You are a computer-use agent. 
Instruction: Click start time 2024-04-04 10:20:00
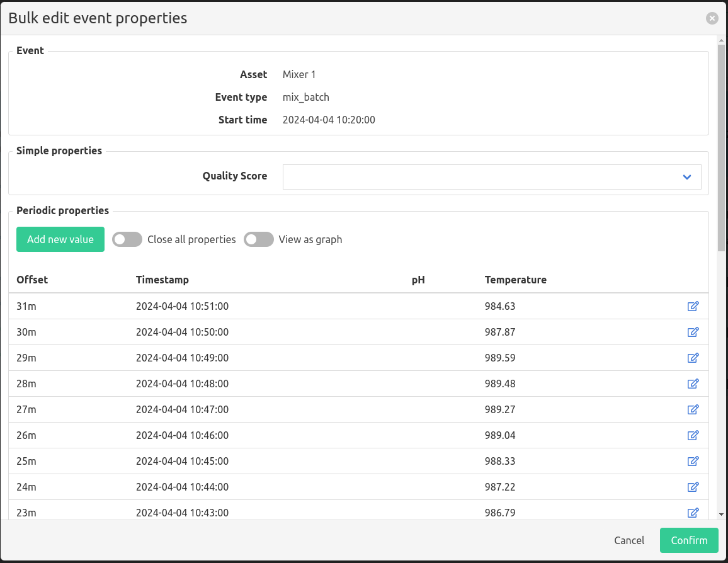tap(329, 120)
